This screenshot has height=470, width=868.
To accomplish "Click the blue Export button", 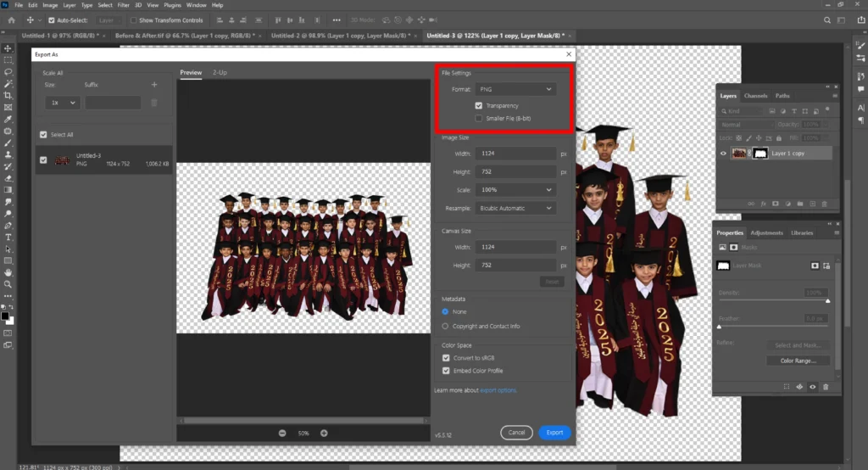I will coord(554,433).
